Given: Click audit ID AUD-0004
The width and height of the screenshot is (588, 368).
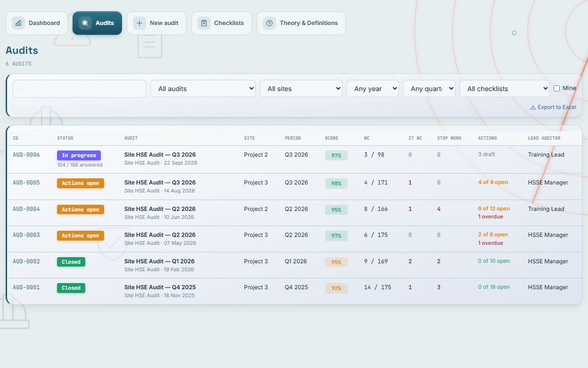Looking at the screenshot, I should point(26,209).
